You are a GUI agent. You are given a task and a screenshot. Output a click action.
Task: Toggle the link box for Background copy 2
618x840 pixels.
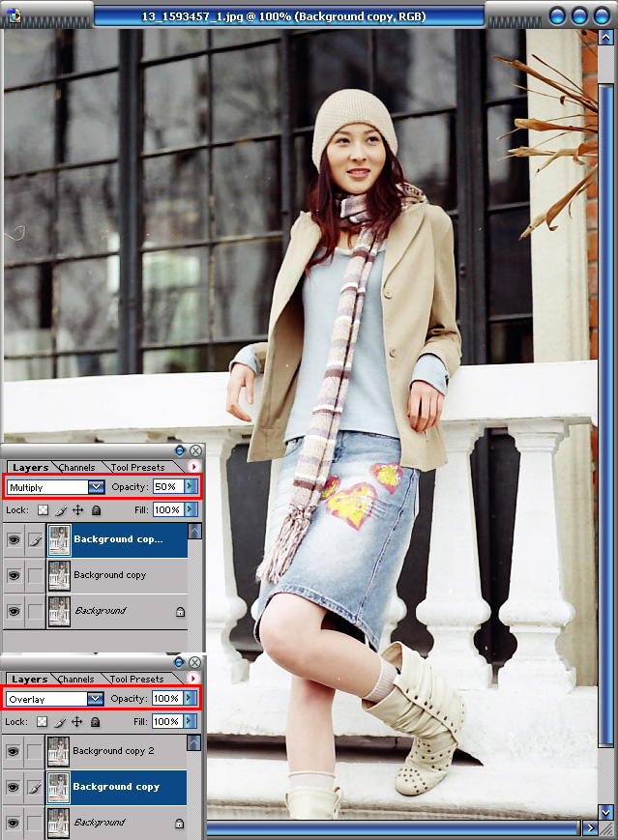(x=34, y=752)
